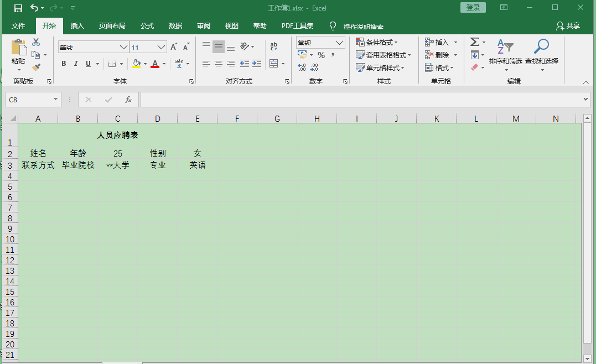Click the Copy icon
The height and width of the screenshot is (364, 596).
[36, 55]
